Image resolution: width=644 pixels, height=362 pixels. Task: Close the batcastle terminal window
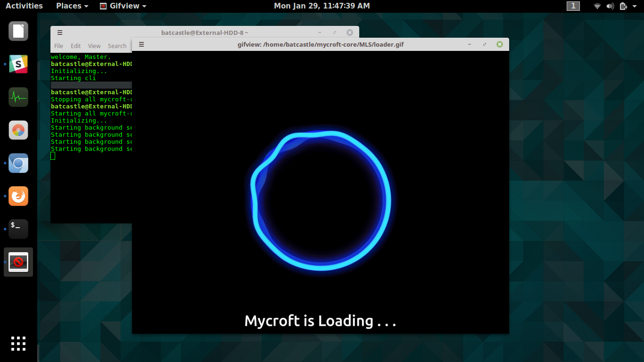[350, 33]
